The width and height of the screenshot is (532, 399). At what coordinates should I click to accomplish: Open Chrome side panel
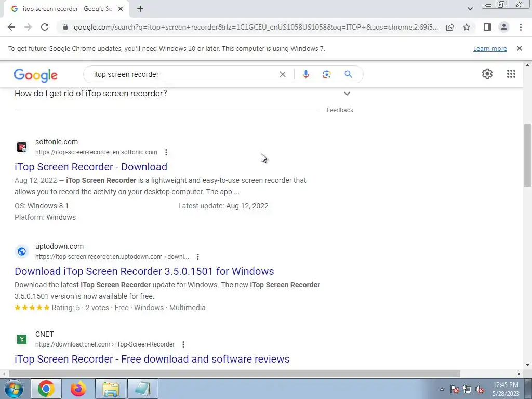487,27
